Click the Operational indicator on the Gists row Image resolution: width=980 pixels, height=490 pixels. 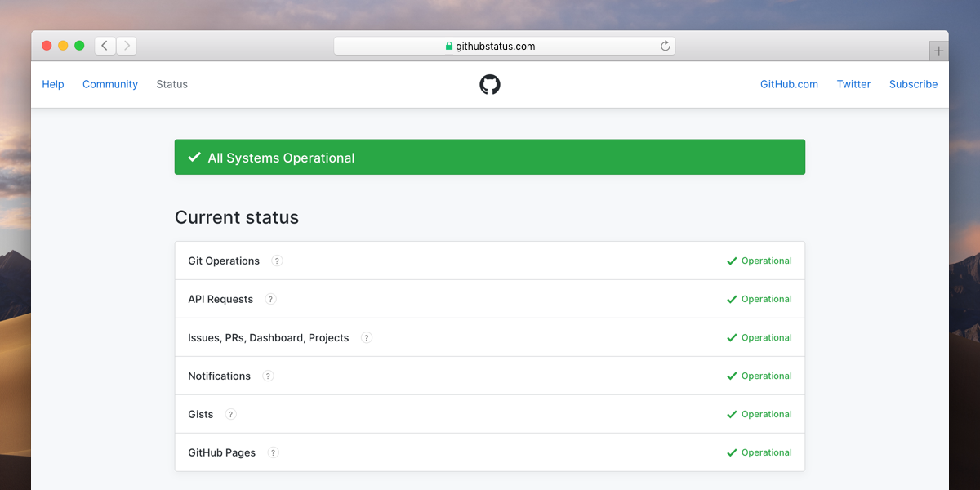766,414
